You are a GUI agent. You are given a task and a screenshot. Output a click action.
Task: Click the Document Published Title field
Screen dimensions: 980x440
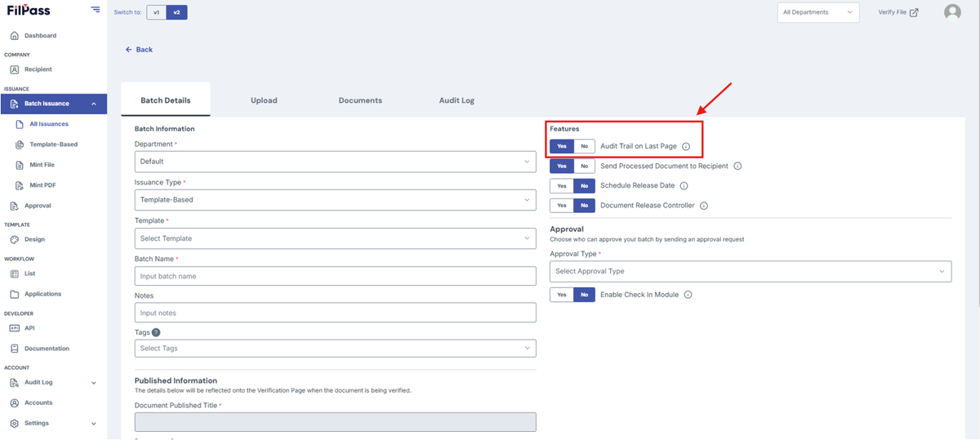(x=335, y=421)
